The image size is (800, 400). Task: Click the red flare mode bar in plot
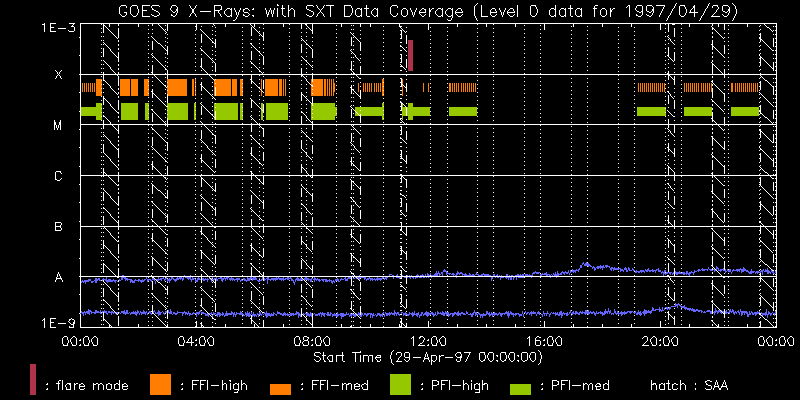(410, 55)
